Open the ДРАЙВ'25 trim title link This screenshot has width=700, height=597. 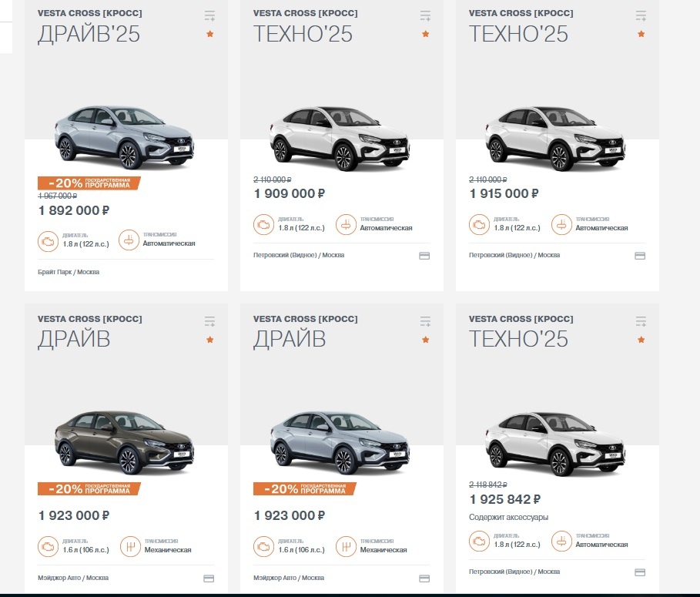pyautogui.click(x=89, y=34)
